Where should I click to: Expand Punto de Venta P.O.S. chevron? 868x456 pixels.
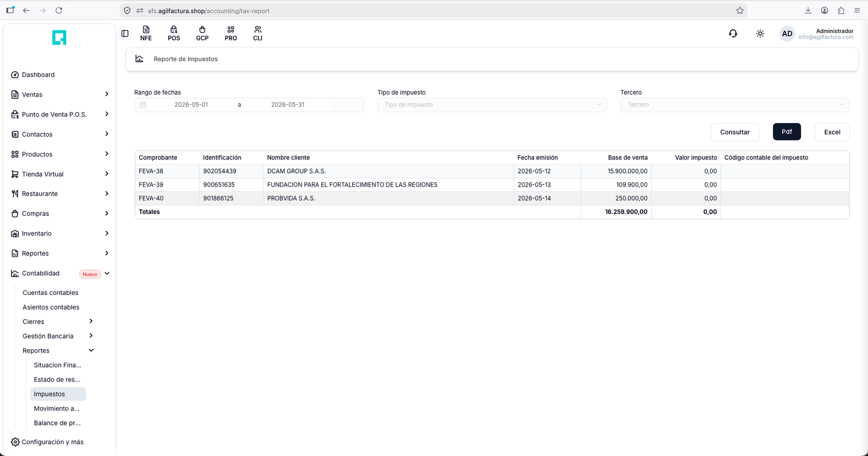[x=106, y=114]
